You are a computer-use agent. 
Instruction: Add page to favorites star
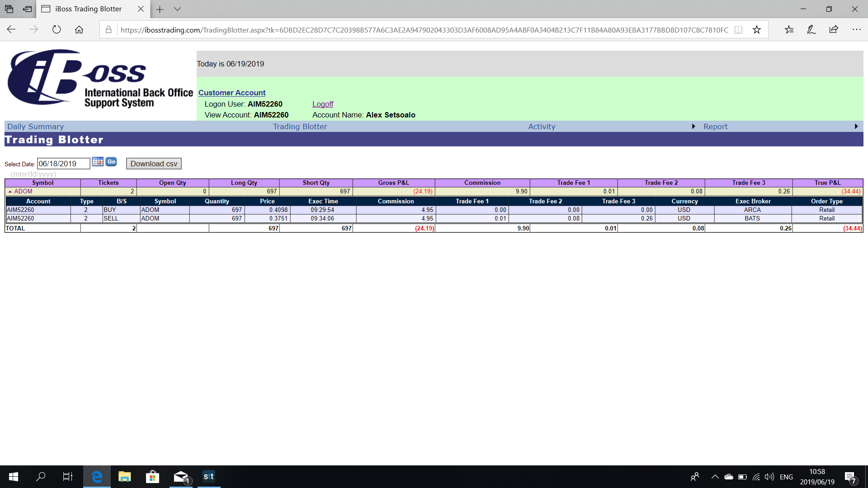tap(757, 30)
